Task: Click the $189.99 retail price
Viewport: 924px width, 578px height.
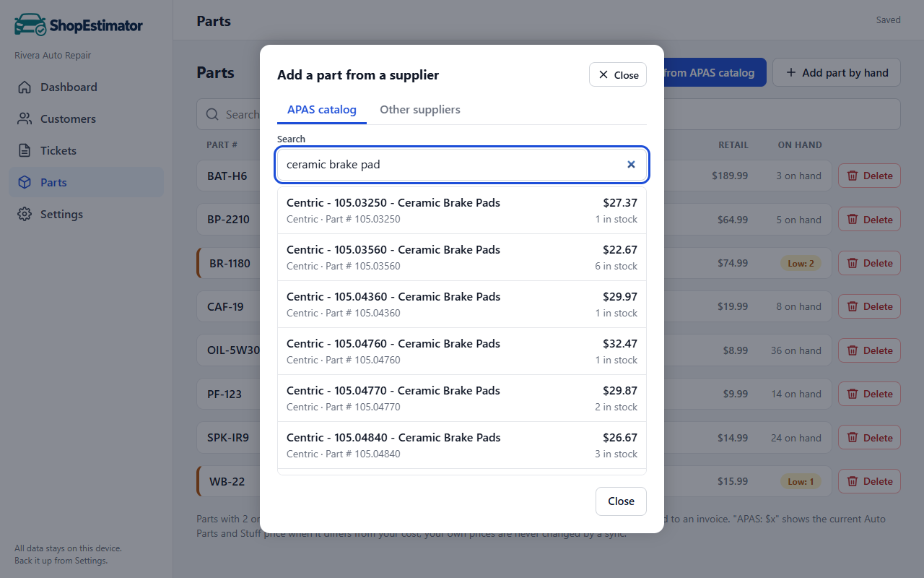Action: click(x=730, y=176)
